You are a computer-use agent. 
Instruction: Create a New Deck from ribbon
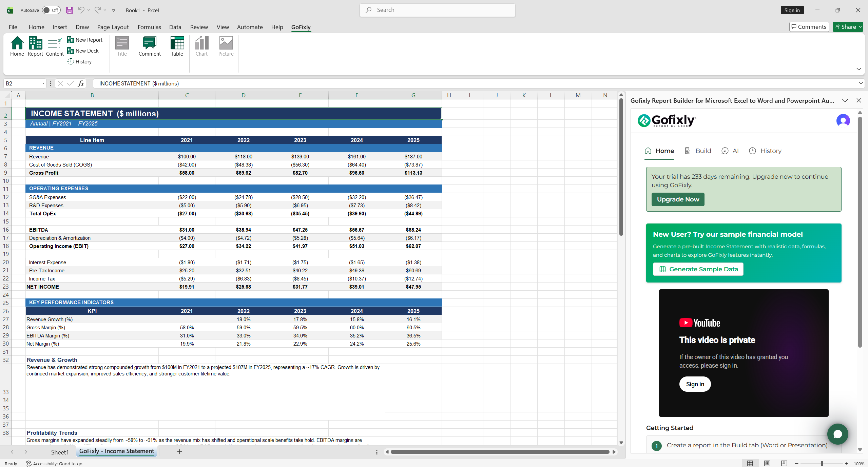[83, 51]
